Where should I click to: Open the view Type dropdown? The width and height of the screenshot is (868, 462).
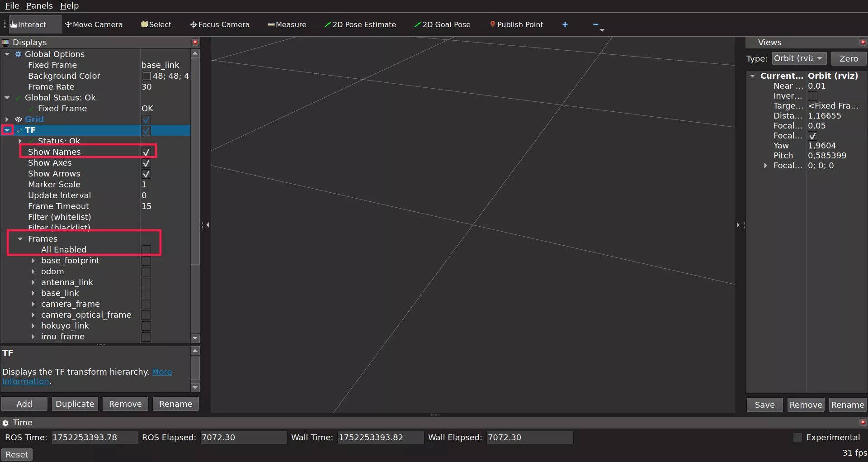click(799, 58)
